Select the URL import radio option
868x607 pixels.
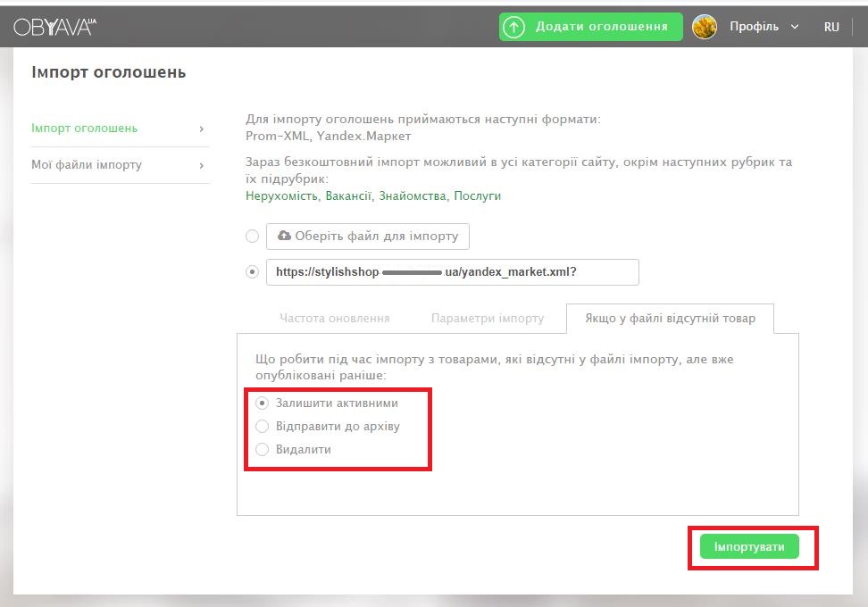point(253,272)
